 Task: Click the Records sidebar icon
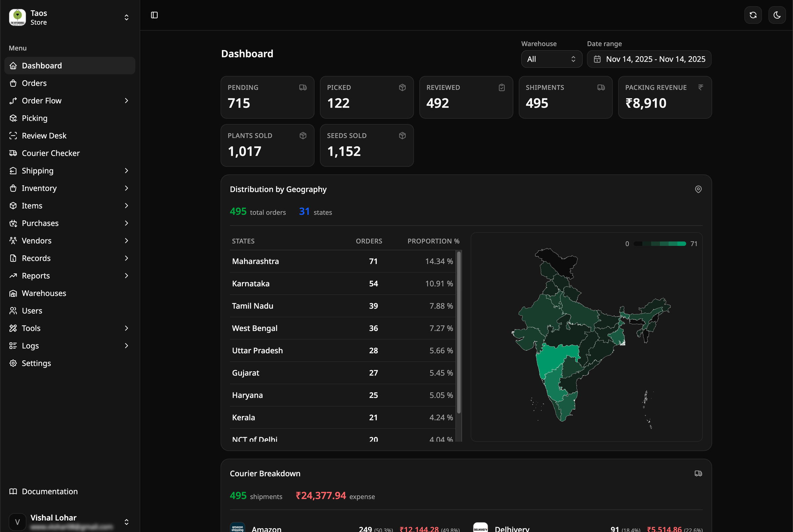tap(13, 258)
